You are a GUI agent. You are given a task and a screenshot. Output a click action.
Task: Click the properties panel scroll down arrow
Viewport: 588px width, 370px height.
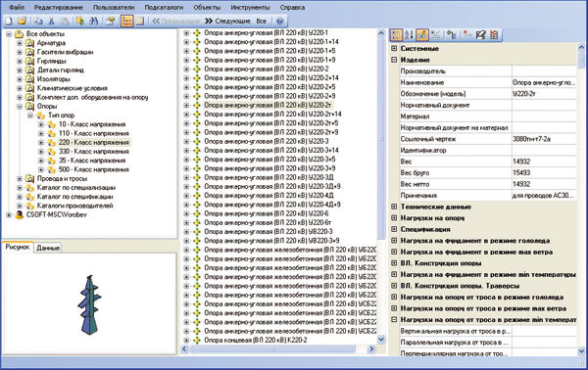(x=581, y=351)
